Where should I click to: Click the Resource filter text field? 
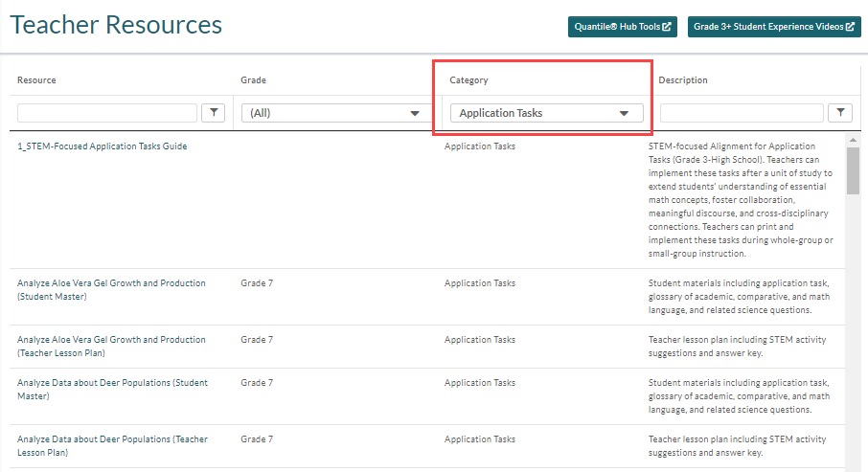tap(107, 113)
